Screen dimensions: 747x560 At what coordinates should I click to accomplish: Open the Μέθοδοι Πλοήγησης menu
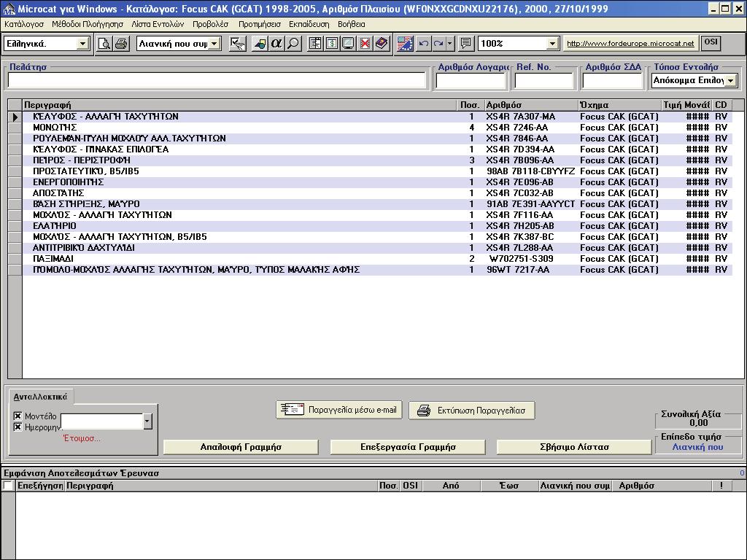[x=88, y=24]
